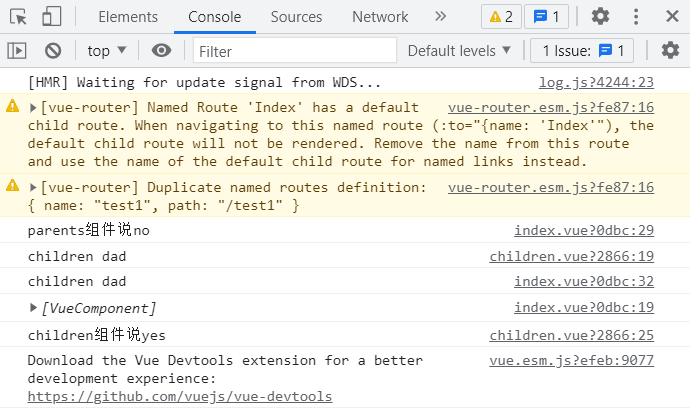690x414 pixels.
Task: Open console settings gear icon
Action: point(670,51)
